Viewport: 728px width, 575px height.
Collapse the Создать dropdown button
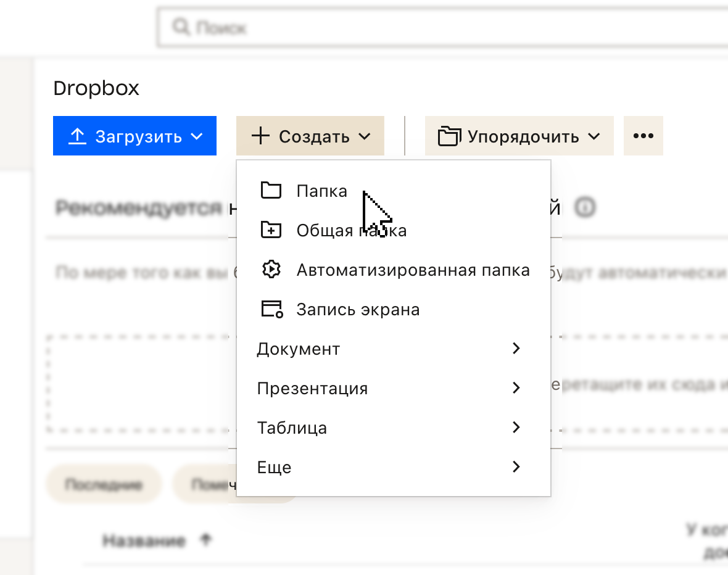tap(310, 136)
